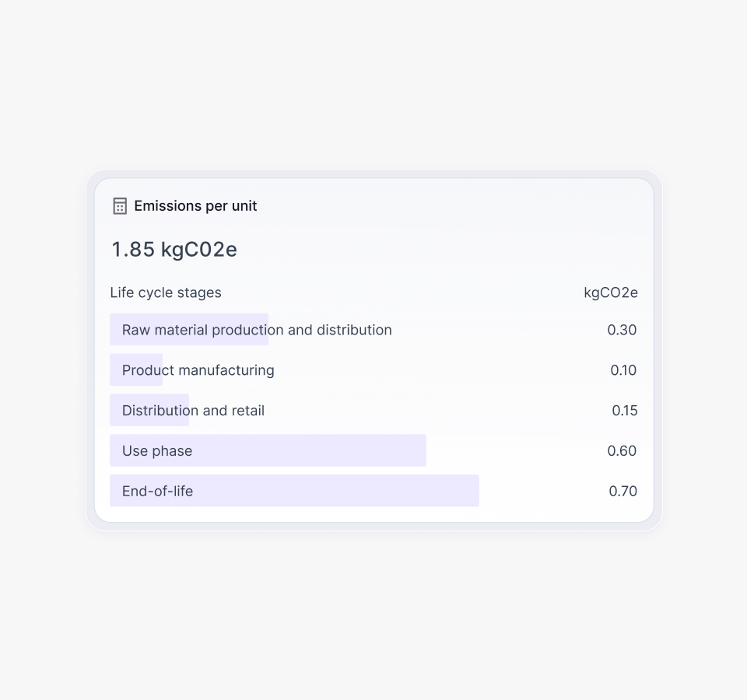
Task: Click the calculator icon beside Emissions per unit
Action: (x=120, y=206)
